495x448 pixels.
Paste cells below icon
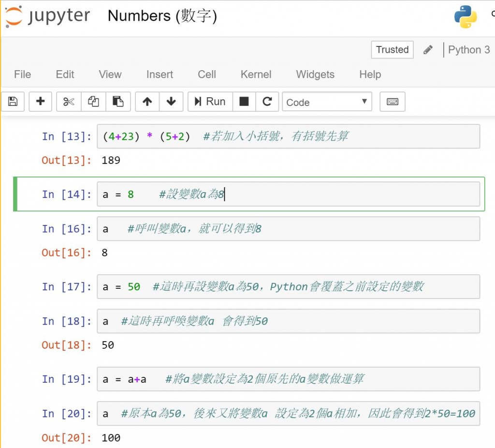point(118,102)
